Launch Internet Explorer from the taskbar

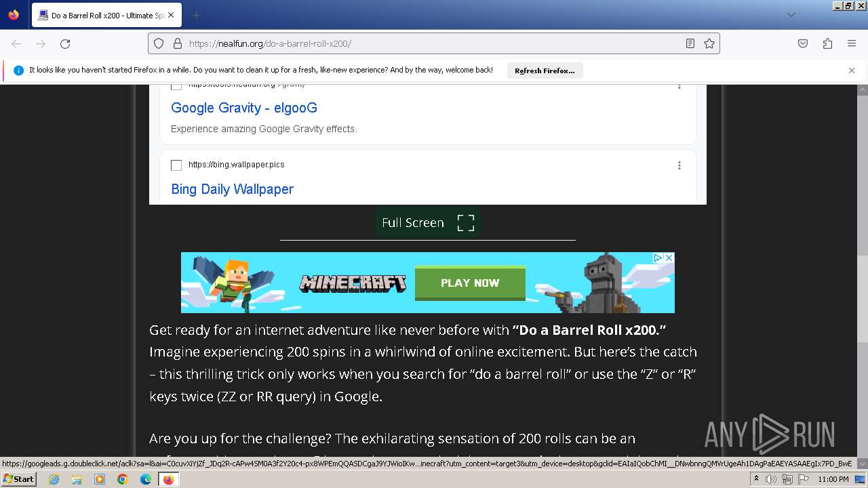pyautogui.click(x=54, y=479)
